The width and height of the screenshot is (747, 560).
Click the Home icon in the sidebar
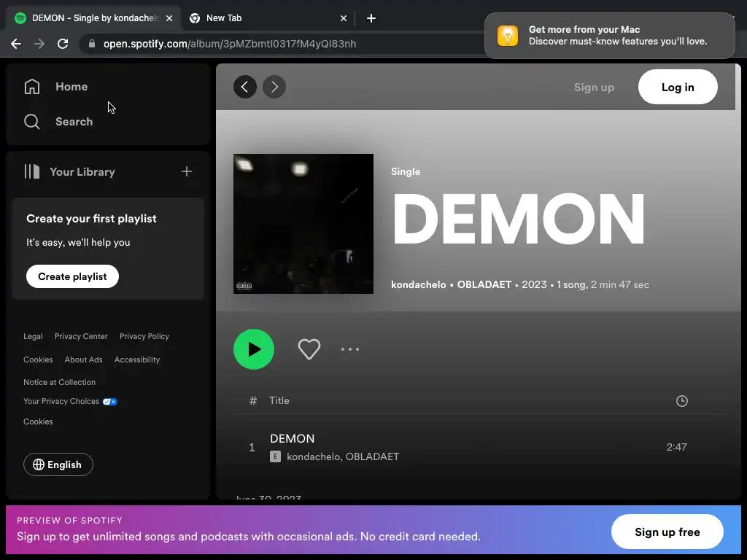point(32,87)
